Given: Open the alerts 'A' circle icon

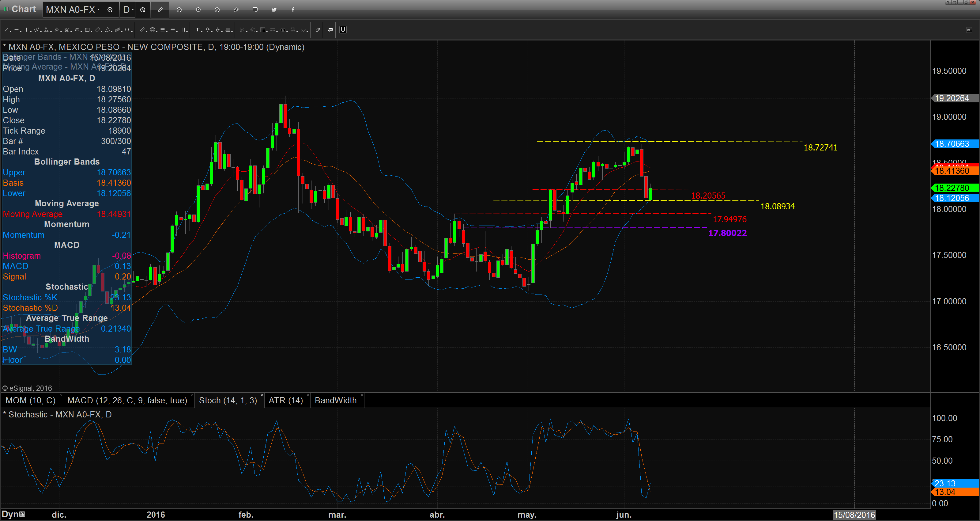Looking at the screenshot, I should coord(217,10).
